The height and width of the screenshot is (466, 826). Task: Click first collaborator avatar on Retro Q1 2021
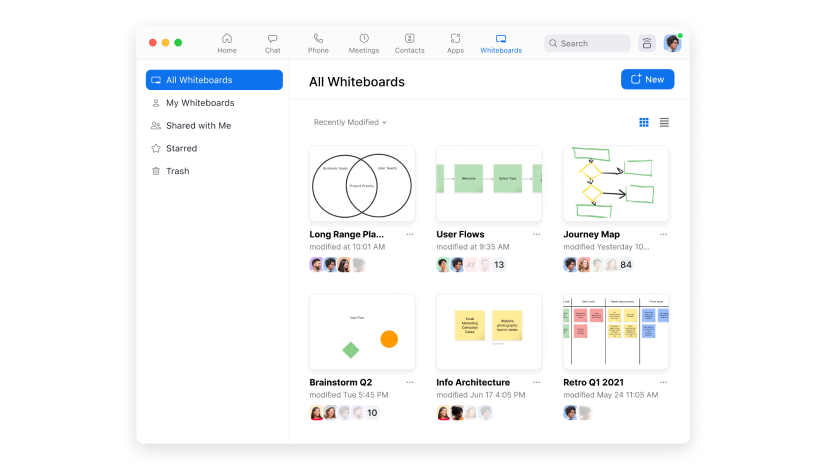coord(571,413)
